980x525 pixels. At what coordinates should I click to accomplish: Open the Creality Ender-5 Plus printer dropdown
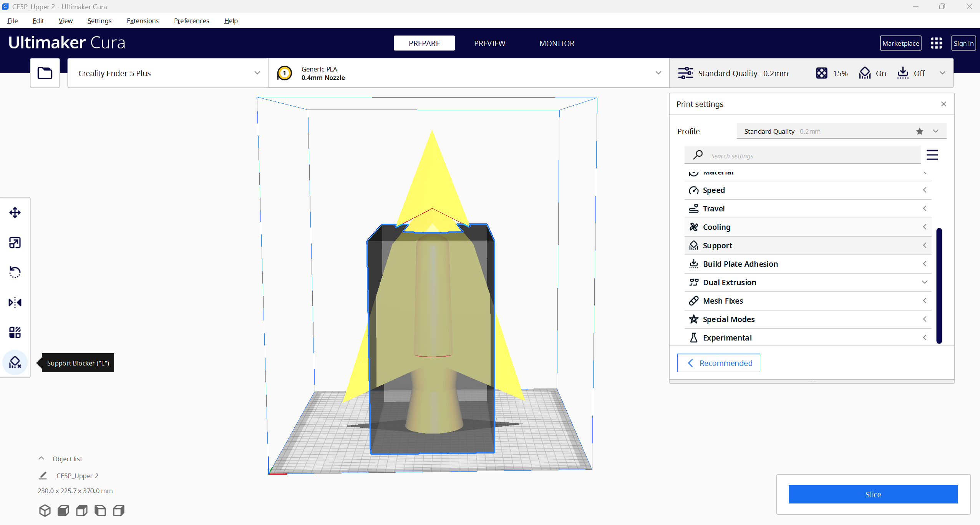point(168,73)
